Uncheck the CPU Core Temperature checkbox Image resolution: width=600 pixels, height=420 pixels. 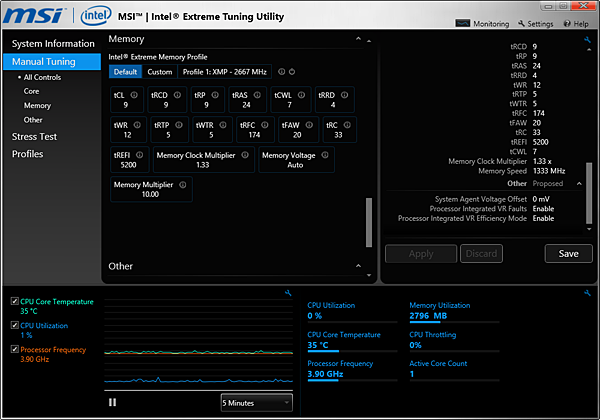pos(12,301)
